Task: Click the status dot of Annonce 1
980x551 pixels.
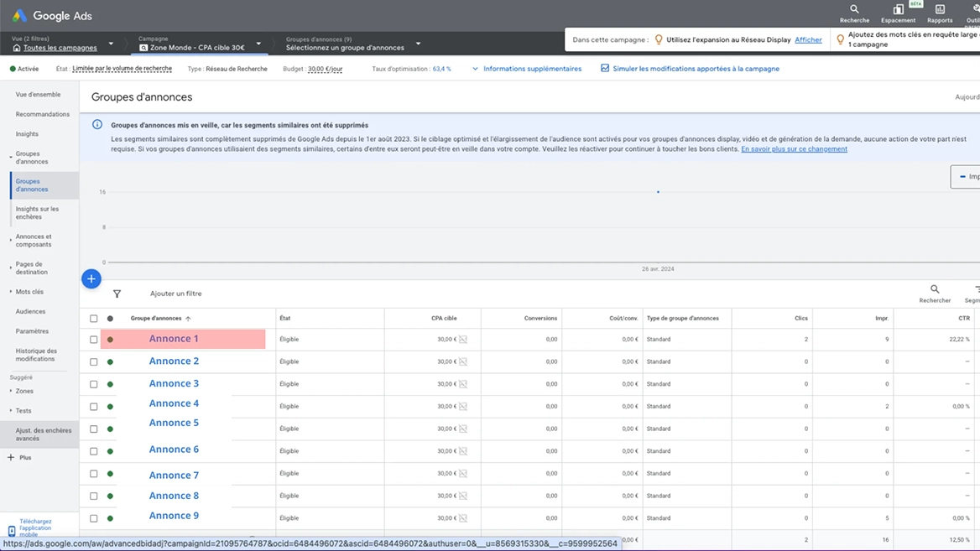Action: click(110, 339)
